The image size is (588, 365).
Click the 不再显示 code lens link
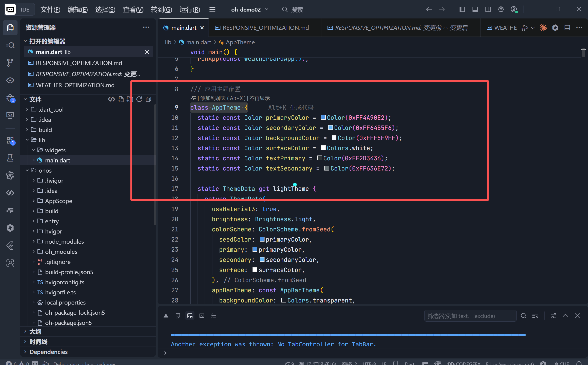(259, 98)
